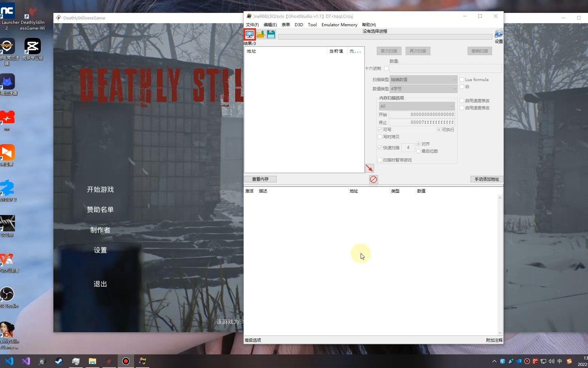588x368 pixels.
Task: Open the 数值类型 value type dropdown
Action: [x=423, y=89]
